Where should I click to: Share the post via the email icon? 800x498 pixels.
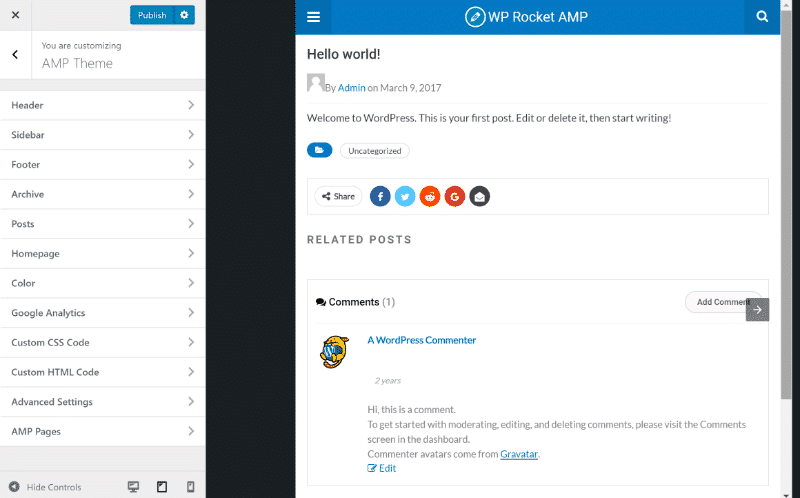[x=480, y=196]
